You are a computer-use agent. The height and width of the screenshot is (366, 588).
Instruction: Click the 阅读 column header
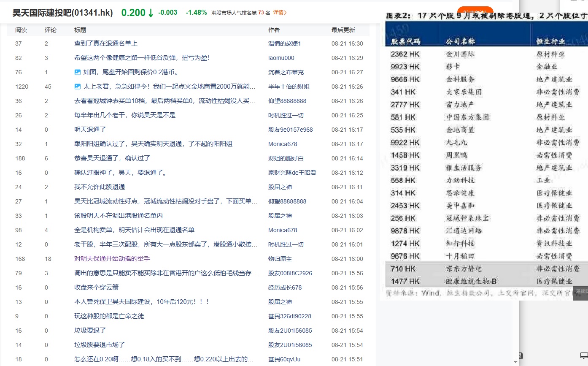pos(21,30)
